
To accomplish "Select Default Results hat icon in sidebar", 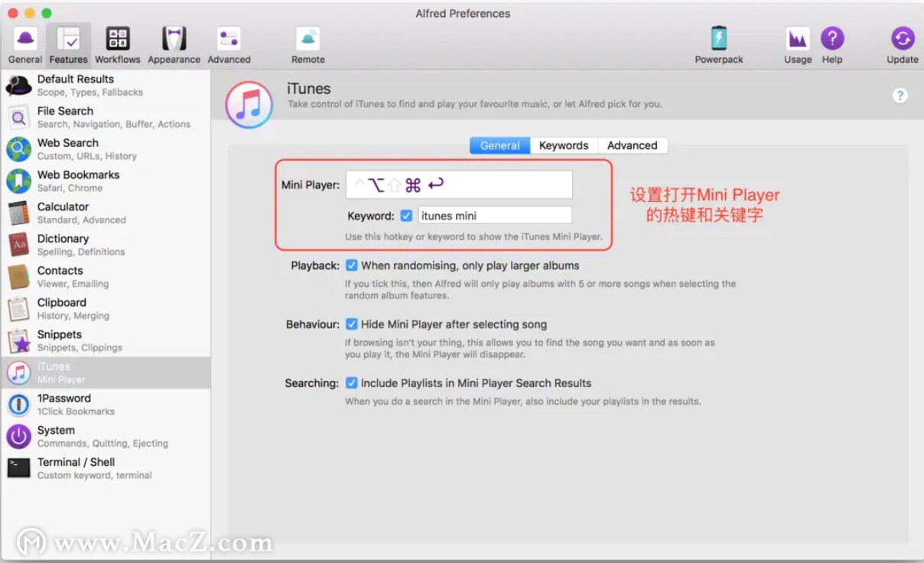I will pos(19,85).
